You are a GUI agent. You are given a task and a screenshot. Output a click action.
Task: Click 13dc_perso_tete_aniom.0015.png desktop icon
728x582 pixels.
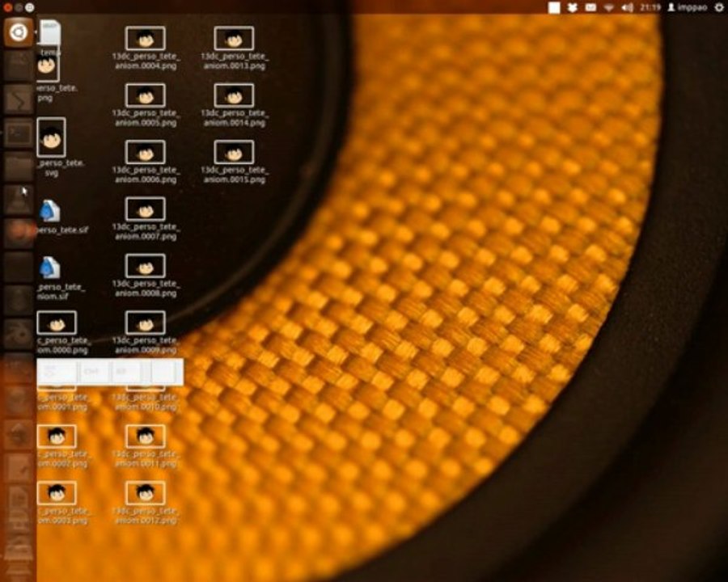pyautogui.click(x=235, y=152)
